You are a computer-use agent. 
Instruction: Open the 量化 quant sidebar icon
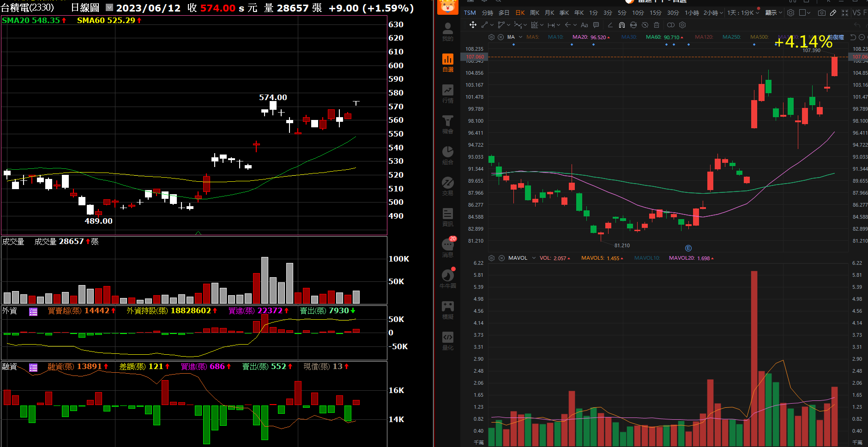click(447, 341)
